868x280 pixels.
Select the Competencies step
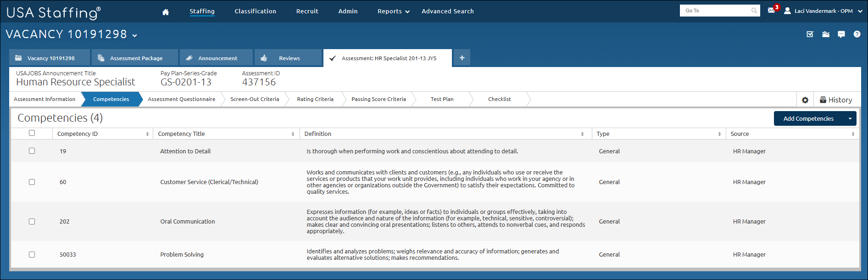[111, 99]
